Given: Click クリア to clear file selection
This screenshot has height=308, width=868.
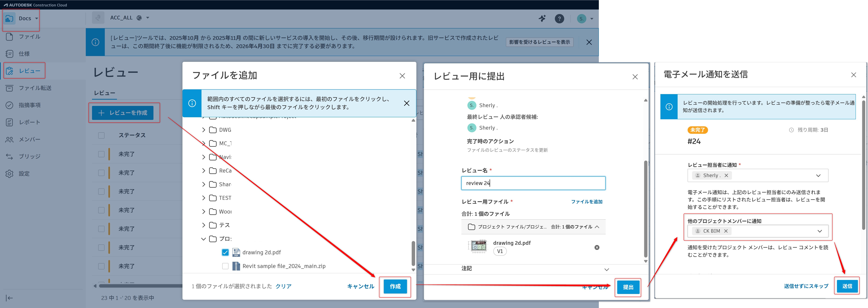Looking at the screenshot, I should click(x=283, y=287).
